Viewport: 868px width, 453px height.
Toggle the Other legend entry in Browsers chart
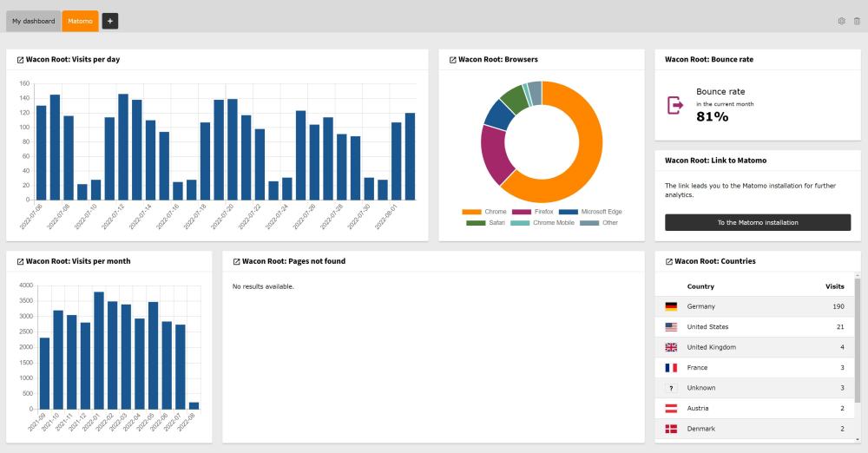pyautogui.click(x=598, y=223)
